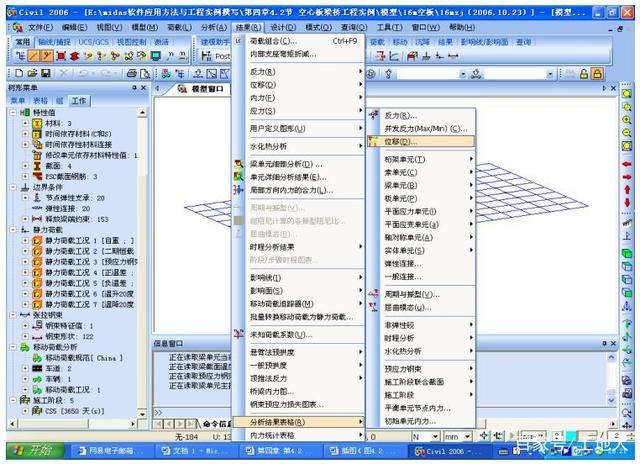Click the first tree-structure icon in common toolbar
The height and width of the screenshot is (464, 640).
pyautogui.click(x=20, y=56)
